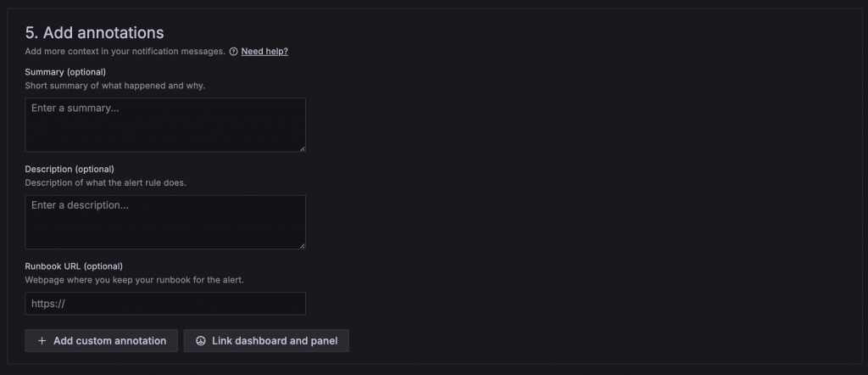Screen dimensions: 868x375
Task: Click the "Summary (optional)" label
Action: coord(65,72)
